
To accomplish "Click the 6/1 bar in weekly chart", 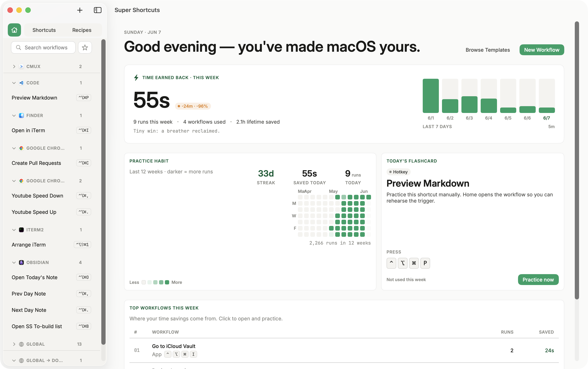I will coord(430,96).
